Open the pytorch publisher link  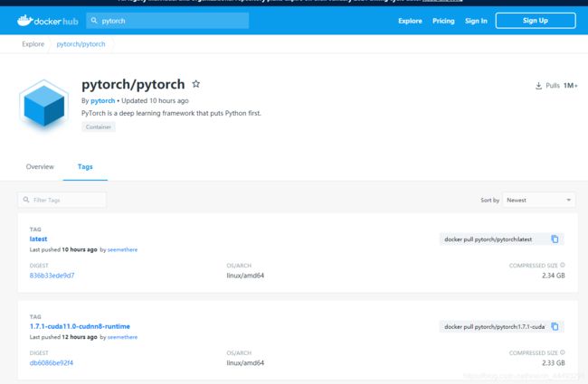tap(103, 101)
